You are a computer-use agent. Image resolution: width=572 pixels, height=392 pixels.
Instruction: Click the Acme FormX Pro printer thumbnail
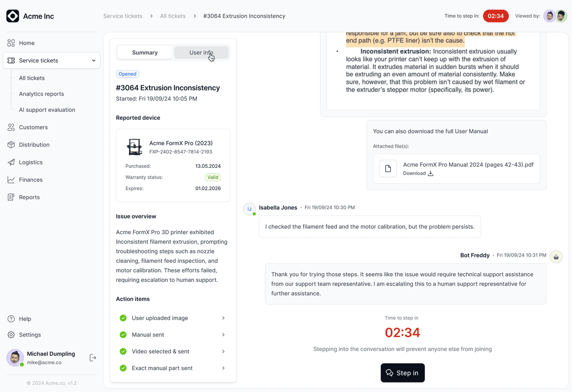[134, 147]
